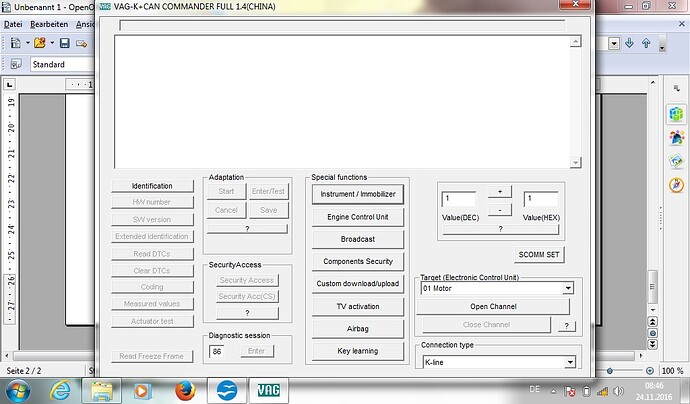This screenshot has height=404, width=690.
Task: Open the Properties sidebar cube icon
Action: (676, 114)
